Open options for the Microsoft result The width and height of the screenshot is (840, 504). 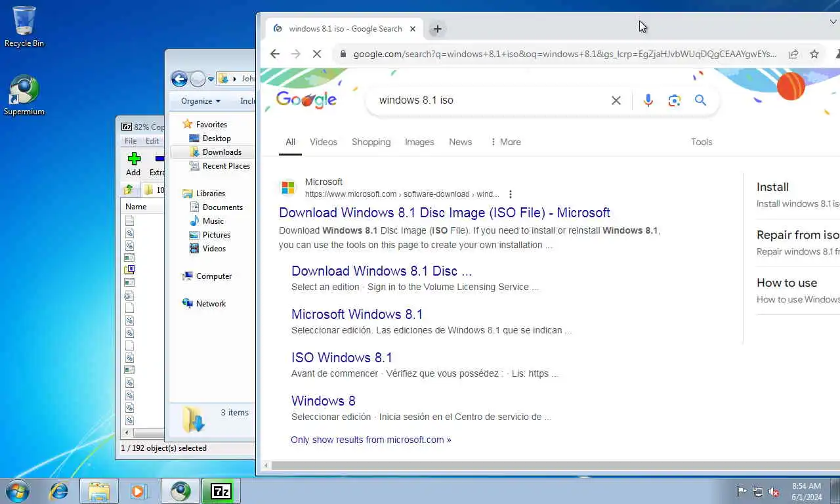[511, 194]
